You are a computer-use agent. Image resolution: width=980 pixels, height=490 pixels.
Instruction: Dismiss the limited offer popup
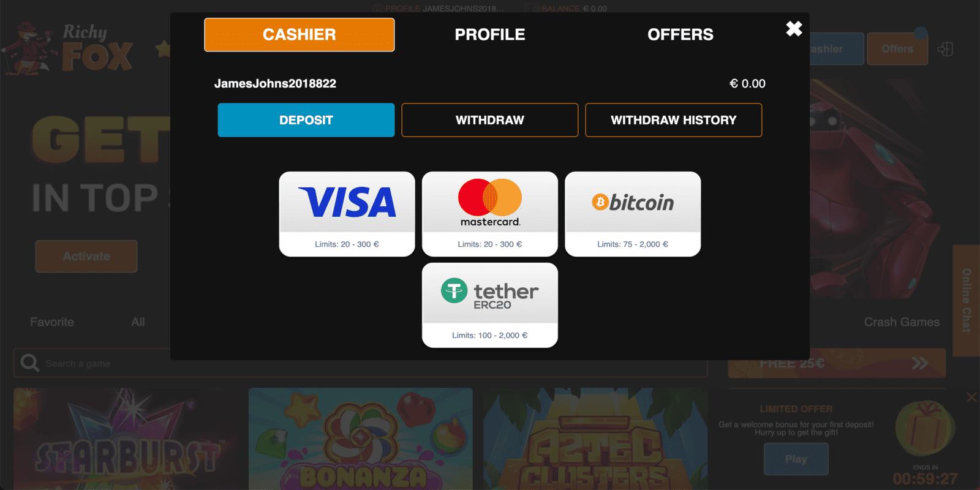971,398
